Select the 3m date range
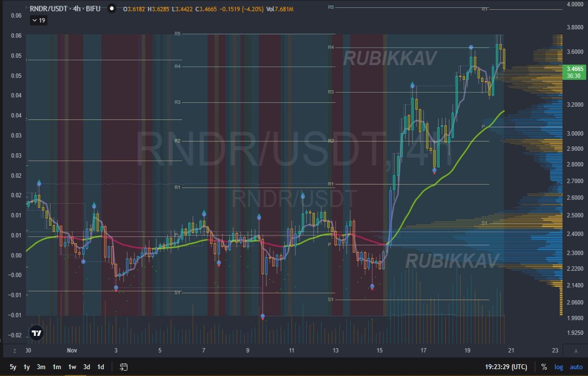This screenshot has width=588, height=376. point(41,367)
